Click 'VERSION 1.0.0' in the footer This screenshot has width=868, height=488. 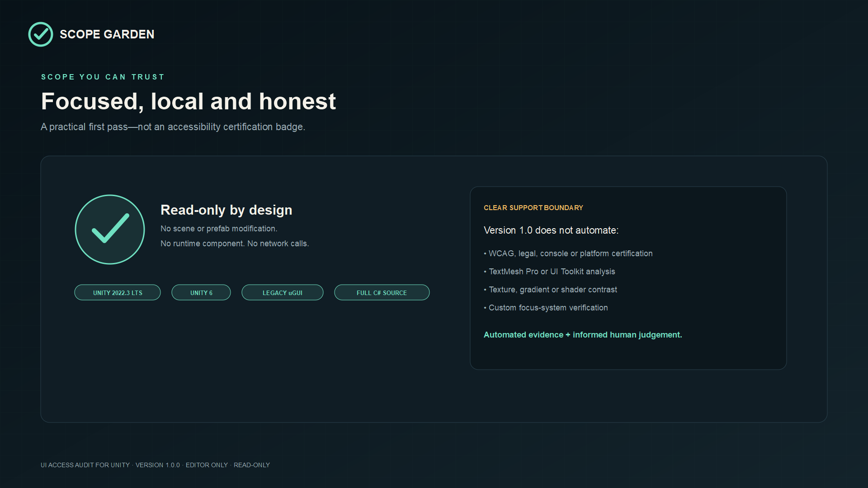(x=158, y=465)
